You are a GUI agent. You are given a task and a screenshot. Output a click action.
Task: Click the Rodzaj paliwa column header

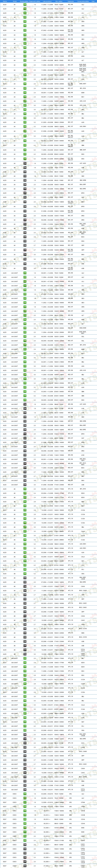24,1
